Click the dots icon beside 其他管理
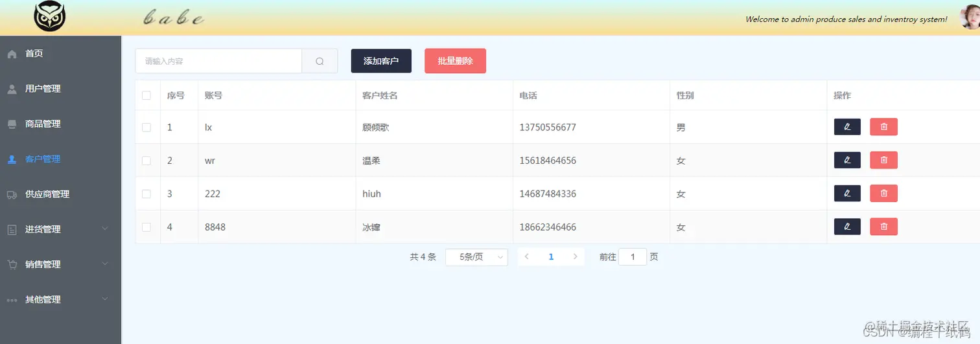Viewport: 980px width, 344px height. point(12,300)
